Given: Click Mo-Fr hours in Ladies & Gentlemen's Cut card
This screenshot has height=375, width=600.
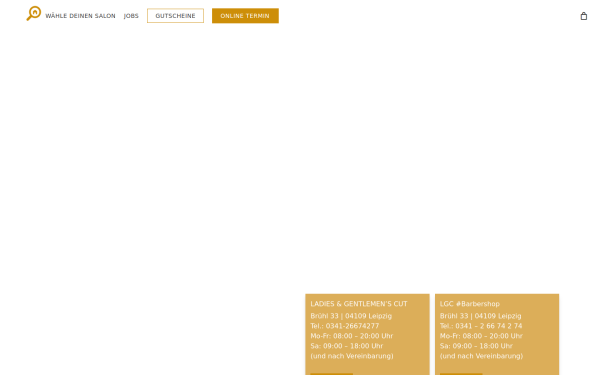Looking at the screenshot, I should [x=352, y=336].
